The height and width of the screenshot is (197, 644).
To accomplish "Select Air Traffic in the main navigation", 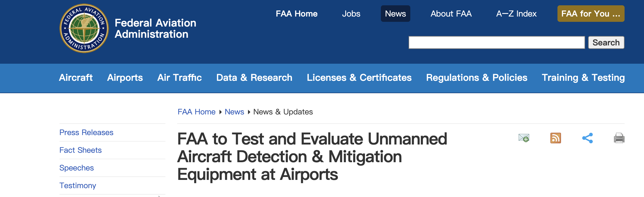I will [180, 78].
